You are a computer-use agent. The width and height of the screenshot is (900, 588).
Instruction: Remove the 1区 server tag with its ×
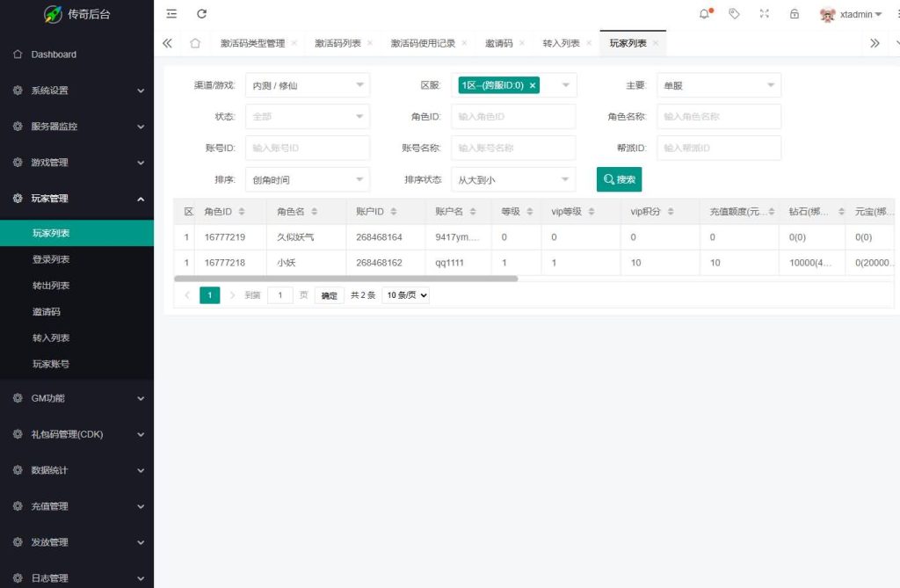533,85
